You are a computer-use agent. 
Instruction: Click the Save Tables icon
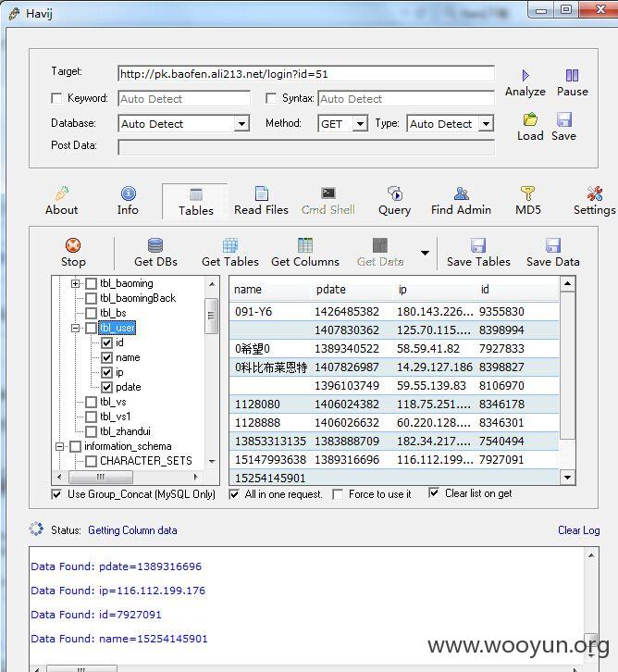coord(478,245)
